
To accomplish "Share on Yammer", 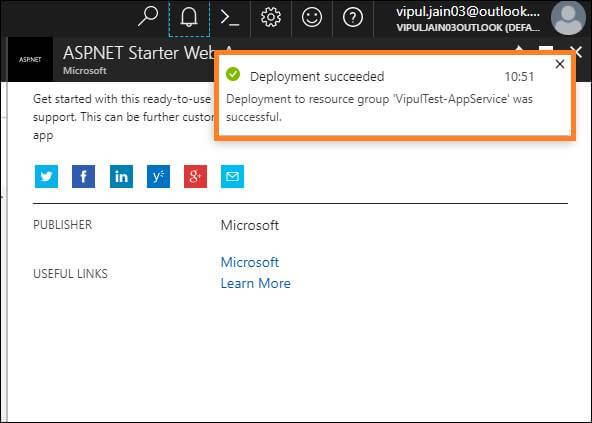I will (x=158, y=176).
